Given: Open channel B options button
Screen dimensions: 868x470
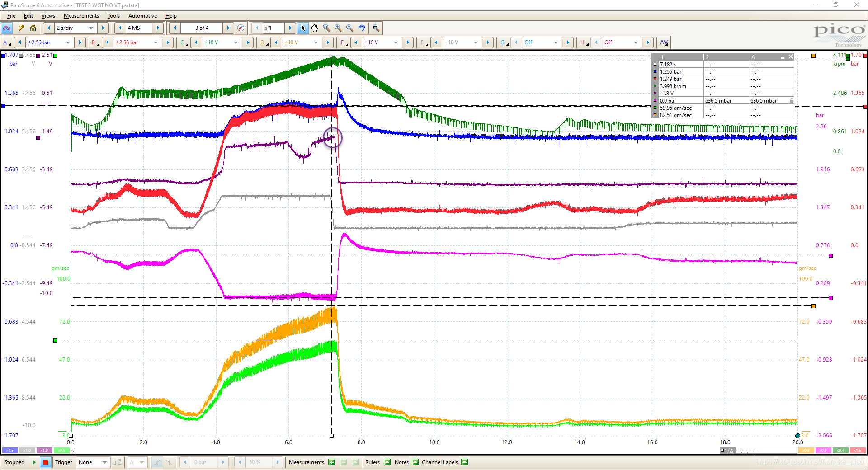Looking at the screenshot, I should point(94,42).
